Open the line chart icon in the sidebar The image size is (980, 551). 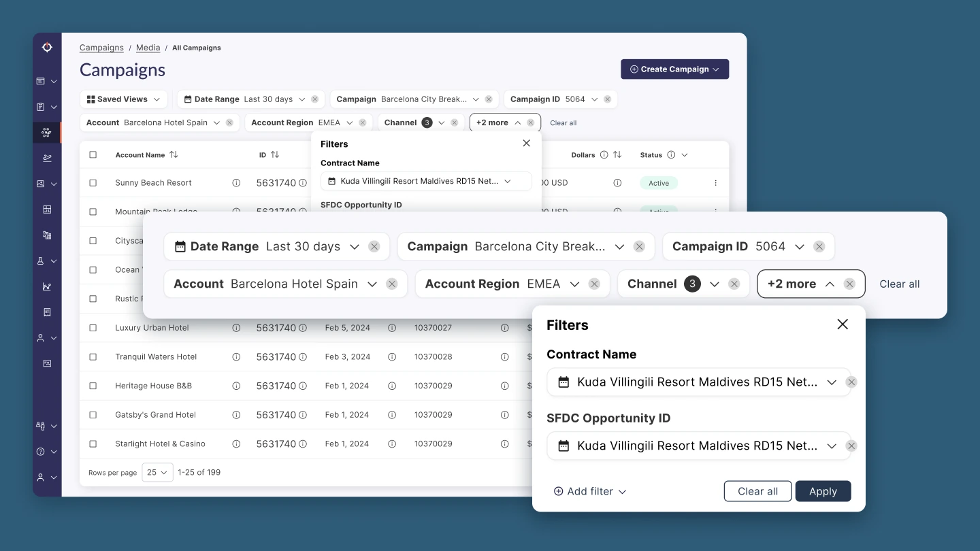(47, 286)
